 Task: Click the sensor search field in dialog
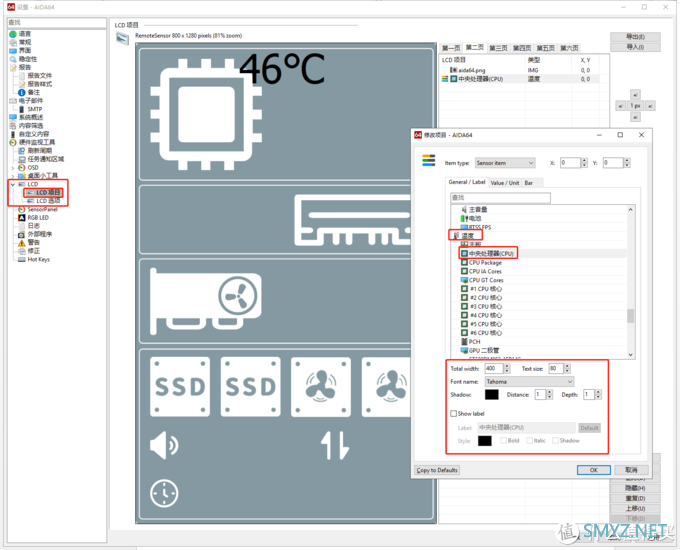pyautogui.click(x=500, y=198)
